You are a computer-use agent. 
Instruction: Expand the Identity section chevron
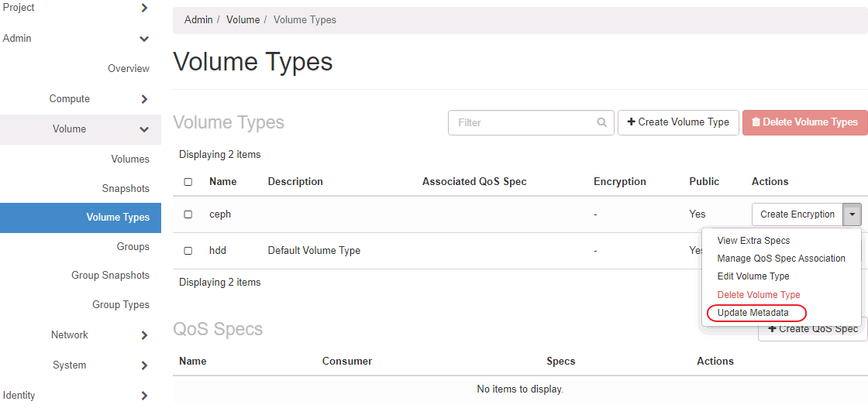[x=144, y=396]
